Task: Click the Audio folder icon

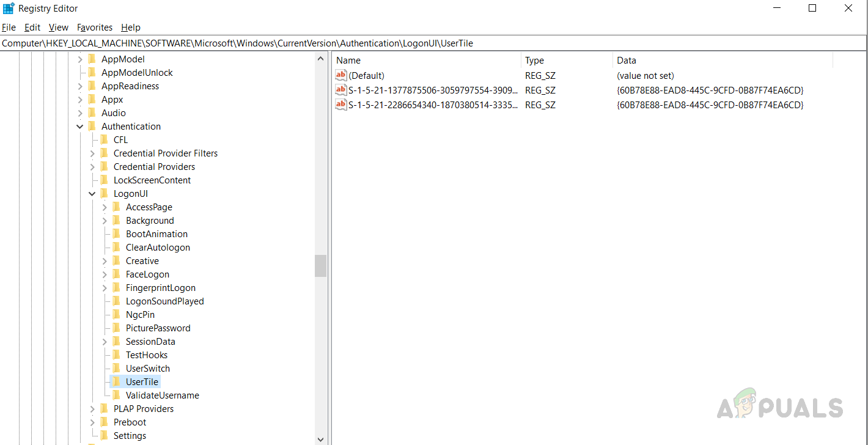Action: click(x=92, y=113)
